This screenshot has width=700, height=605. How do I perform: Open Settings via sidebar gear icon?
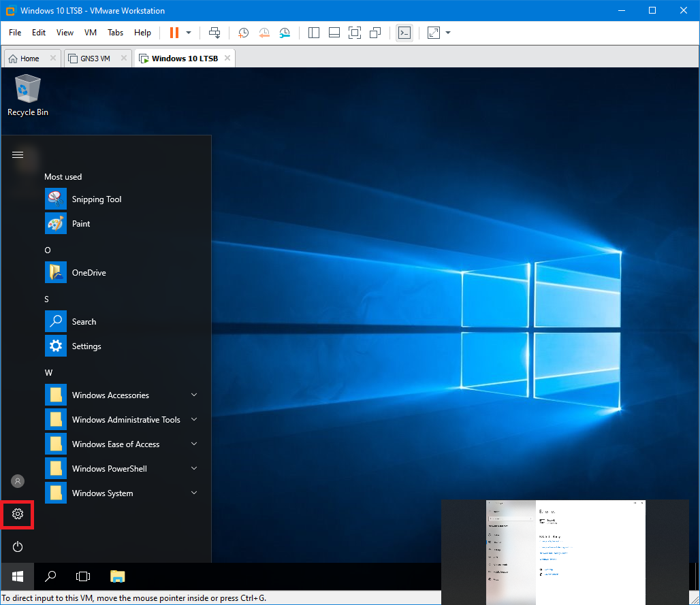18,514
